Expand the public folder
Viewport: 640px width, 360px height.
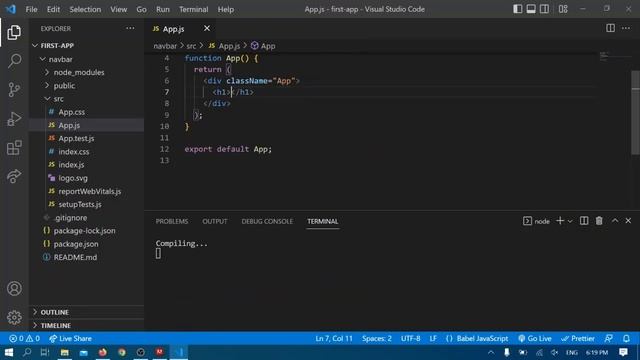[86, 86]
